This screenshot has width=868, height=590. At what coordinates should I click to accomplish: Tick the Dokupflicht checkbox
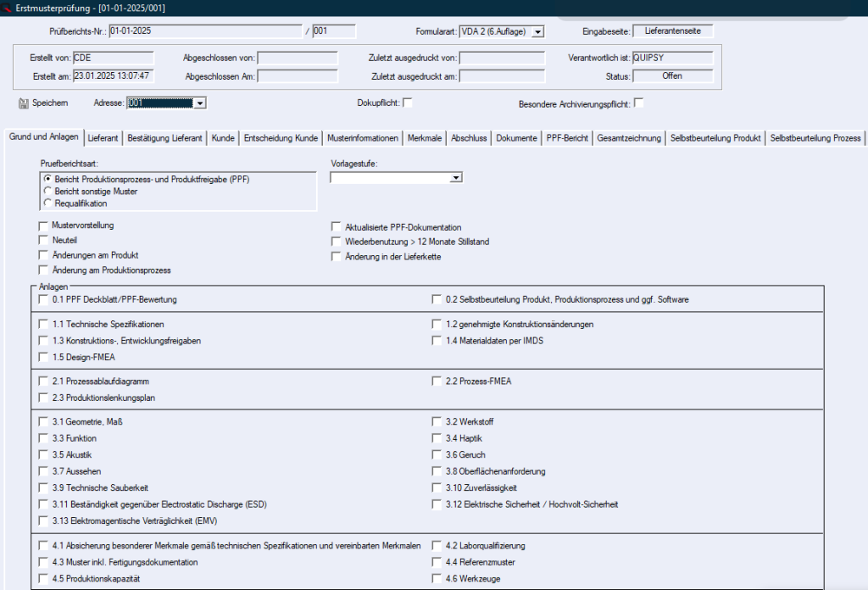[x=408, y=103]
